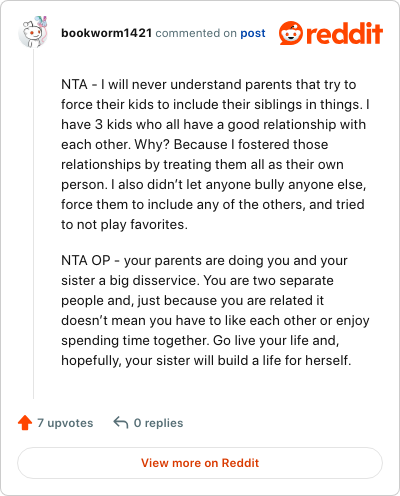
Task: Click the "NTA - I will never understand" line
Action: [209, 84]
